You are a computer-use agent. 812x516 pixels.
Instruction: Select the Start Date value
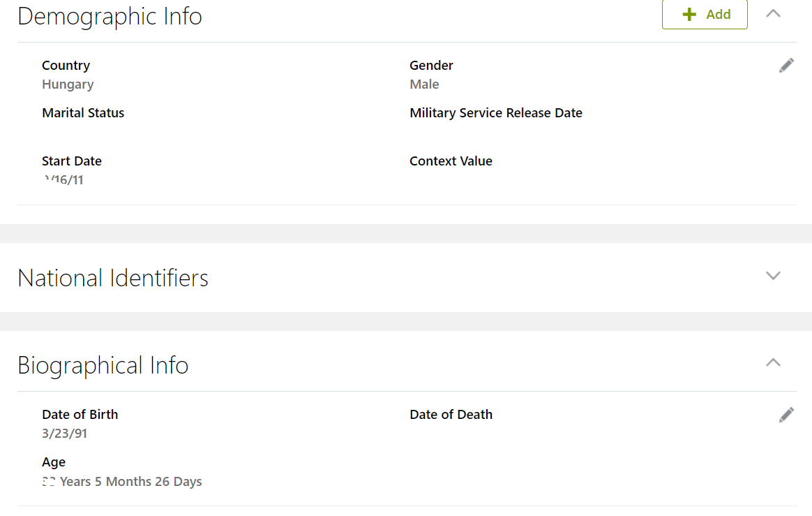64,179
